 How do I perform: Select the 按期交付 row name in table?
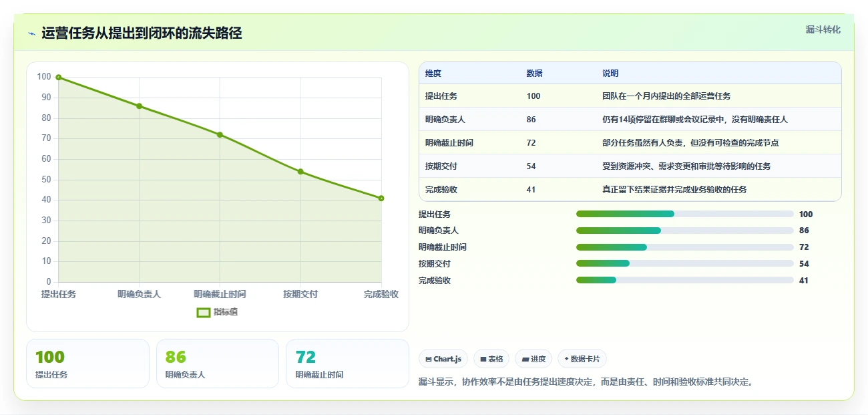click(441, 166)
